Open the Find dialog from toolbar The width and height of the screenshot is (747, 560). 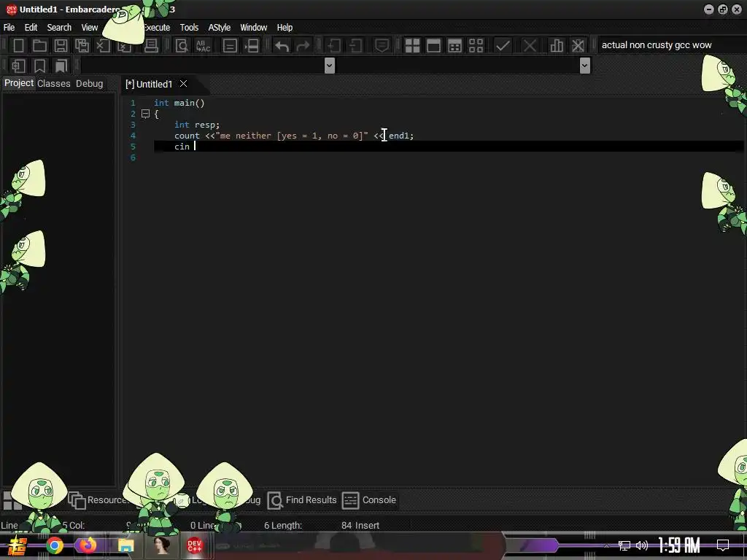182,46
